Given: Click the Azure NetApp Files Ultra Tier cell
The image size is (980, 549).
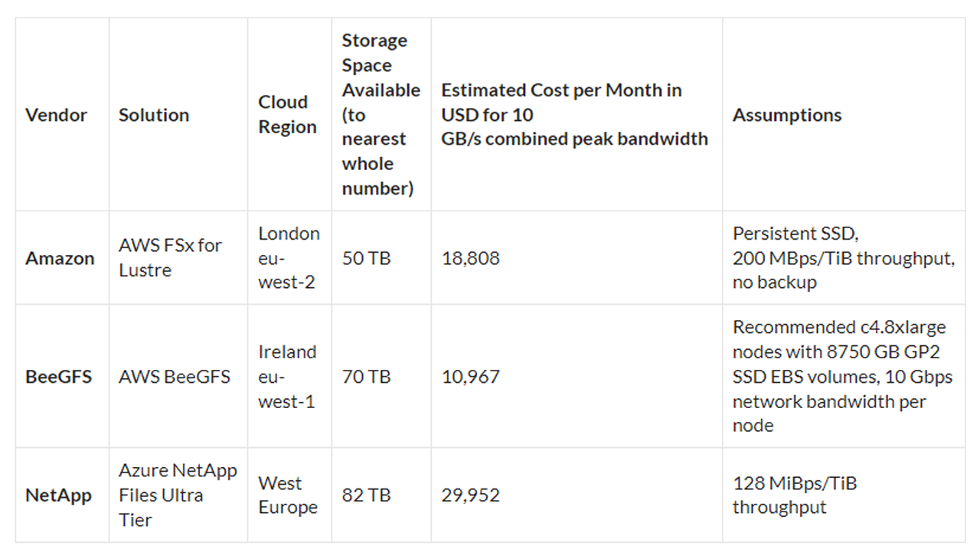Looking at the screenshot, I should coord(178,495).
